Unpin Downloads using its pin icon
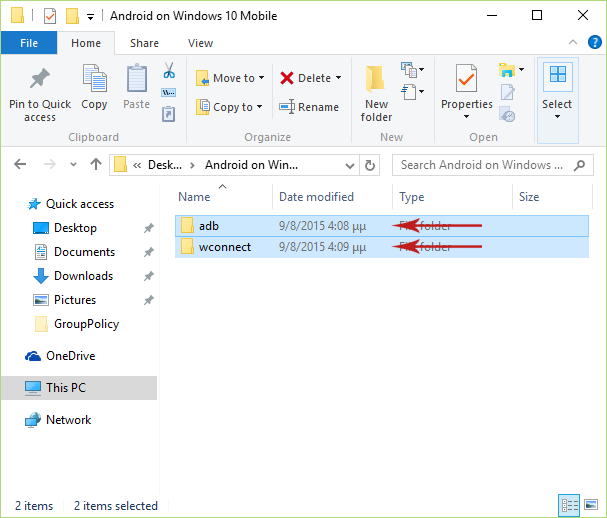This screenshot has width=607, height=518. pos(149,276)
